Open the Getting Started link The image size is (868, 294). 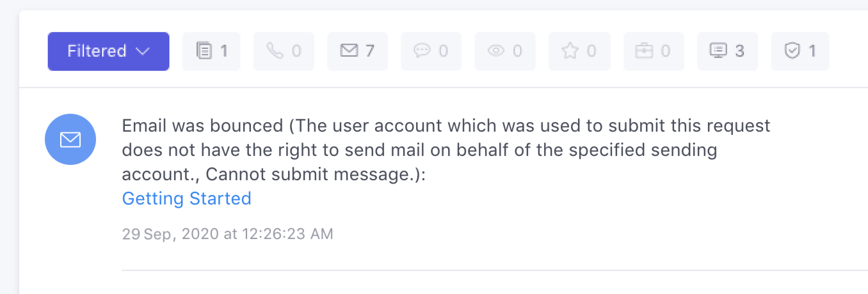coord(187,198)
